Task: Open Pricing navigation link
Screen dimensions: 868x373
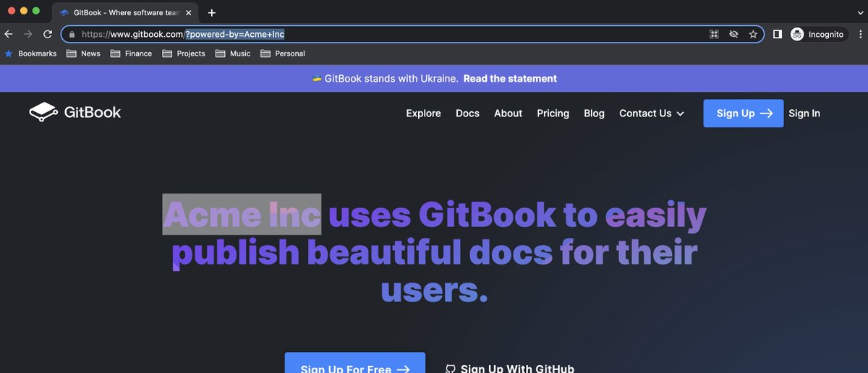Action: click(553, 113)
